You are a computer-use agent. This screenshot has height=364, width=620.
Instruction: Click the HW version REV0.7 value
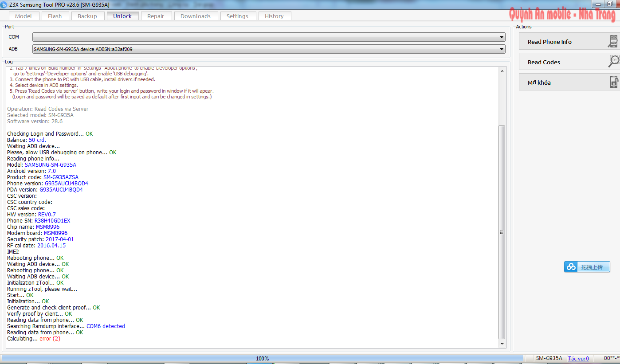tap(47, 215)
